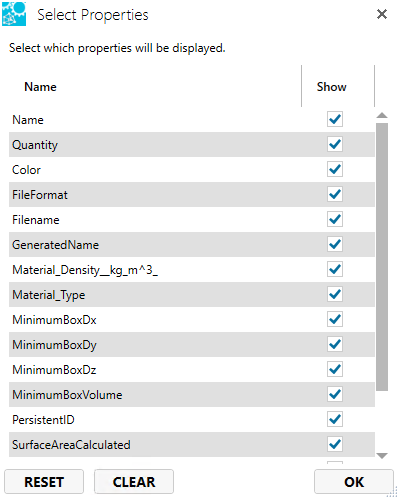The image size is (397, 497).
Task: Click the scroll down arrow
Action: pos(382,455)
